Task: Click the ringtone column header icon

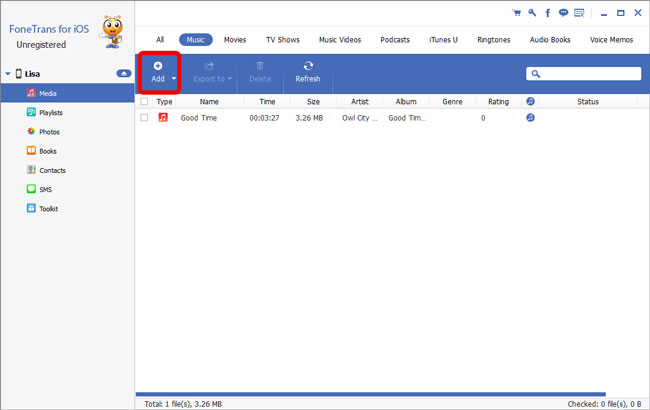Action: (x=530, y=101)
